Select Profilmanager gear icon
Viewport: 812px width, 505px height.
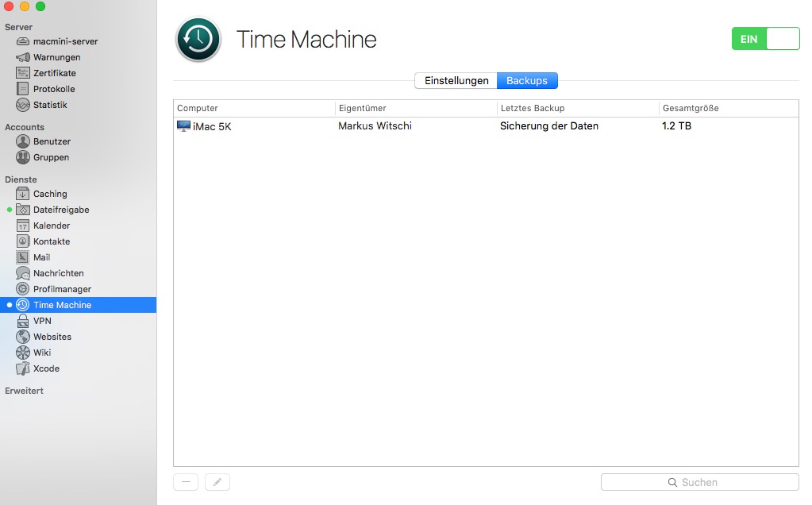(x=23, y=289)
